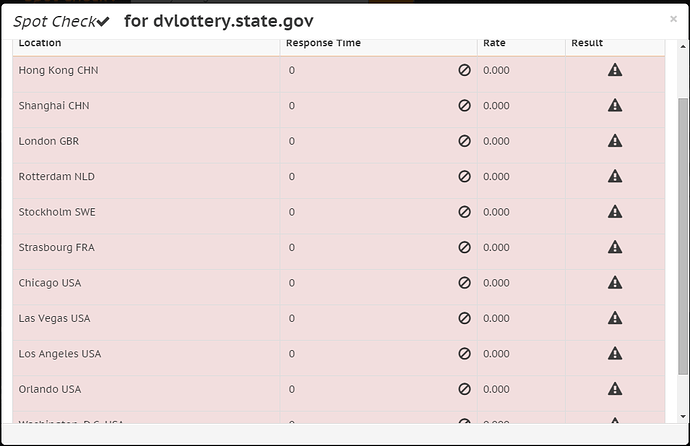Click the warning icon in Stockholm SWE row
Screen dimensions: 690x446
coord(615,212)
